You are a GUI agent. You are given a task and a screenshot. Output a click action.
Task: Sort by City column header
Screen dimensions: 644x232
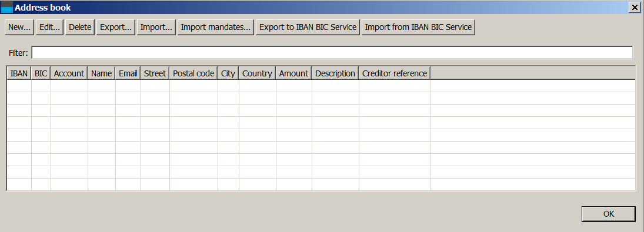[x=228, y=73]
